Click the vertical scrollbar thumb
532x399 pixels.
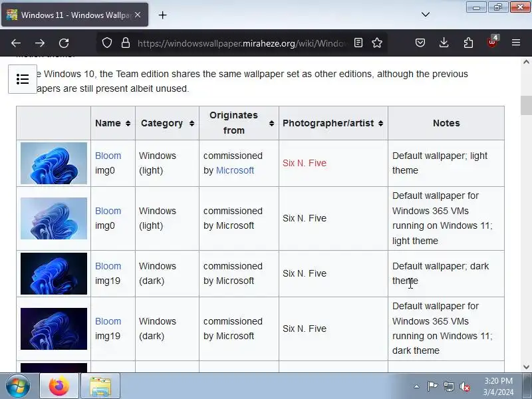[x=526, y=106]
